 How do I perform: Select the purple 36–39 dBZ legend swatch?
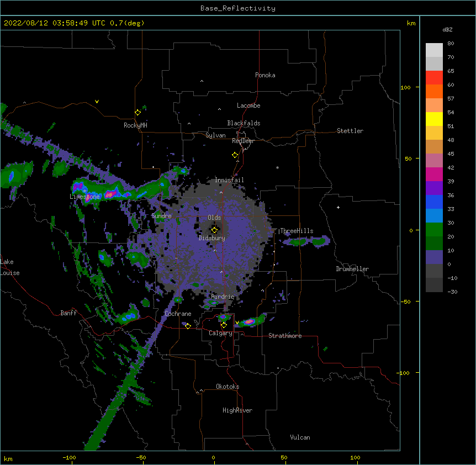pos(434,188)
